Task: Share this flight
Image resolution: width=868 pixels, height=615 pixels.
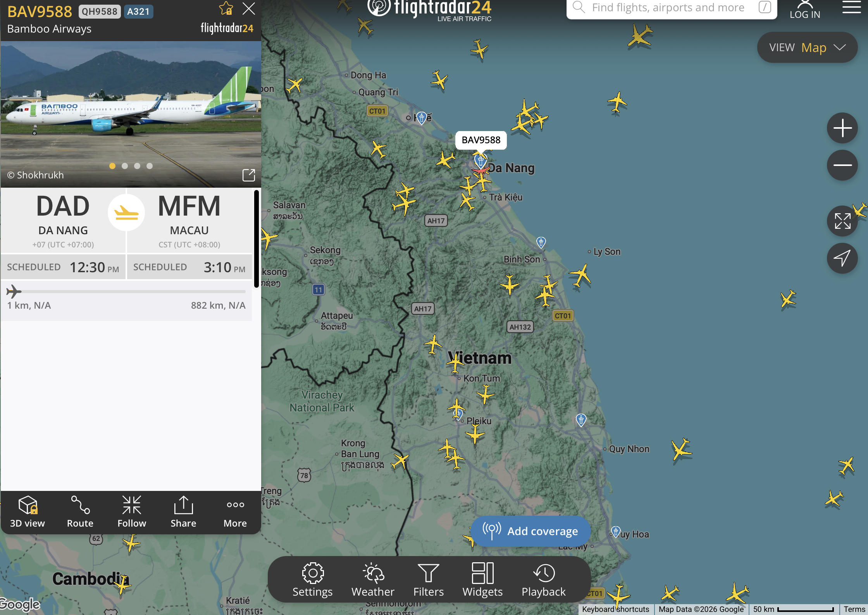Action: [x=183, y=512]
